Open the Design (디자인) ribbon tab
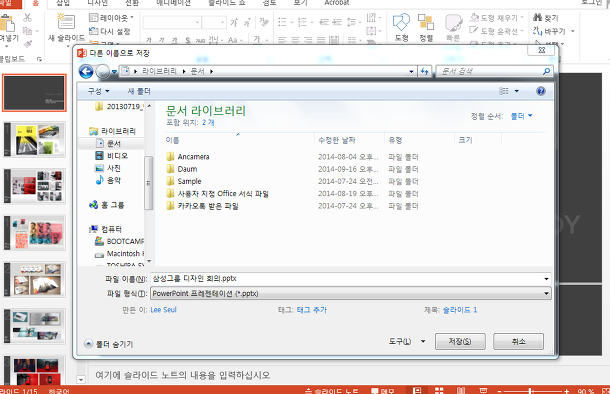Screen dimensions: 610x394 click(98, 3)
